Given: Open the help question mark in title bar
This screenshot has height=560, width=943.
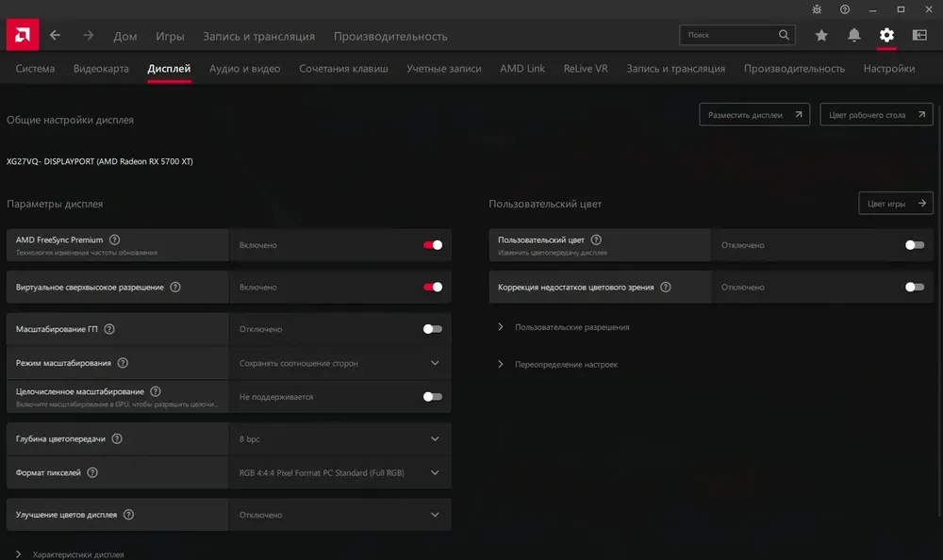Looking at the screenshot, I should 845,9.
